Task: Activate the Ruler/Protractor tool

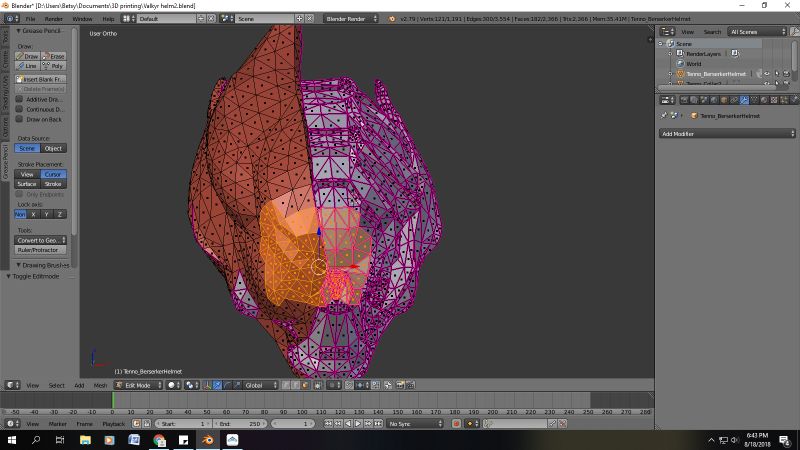Action: pyautogui.click(x=40, y=250)
